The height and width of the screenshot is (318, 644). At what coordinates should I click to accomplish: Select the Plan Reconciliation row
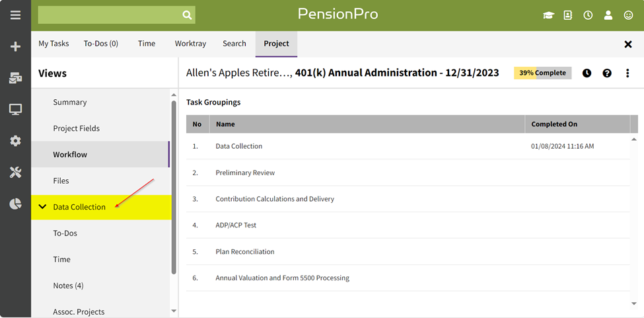[408, 251]
